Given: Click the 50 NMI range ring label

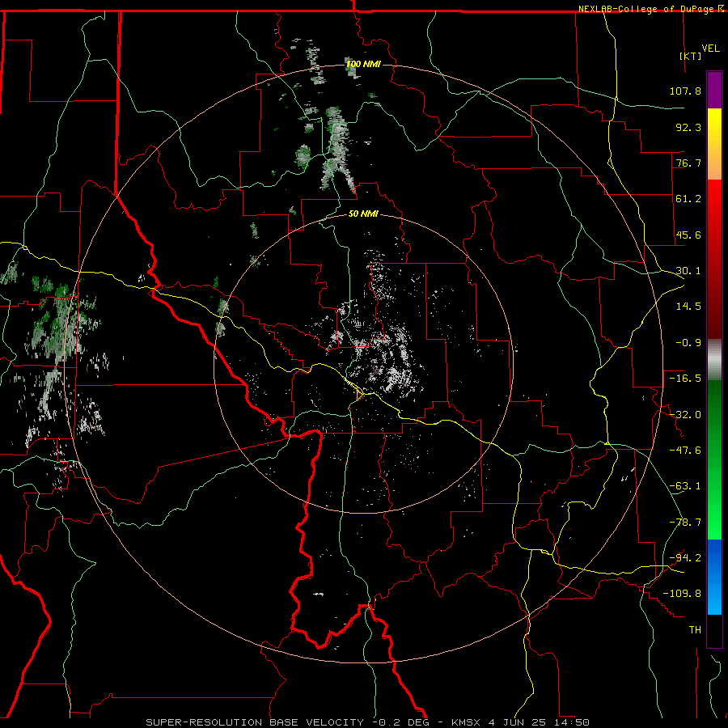Looking at the screenshot, I should tap(363, 214).
